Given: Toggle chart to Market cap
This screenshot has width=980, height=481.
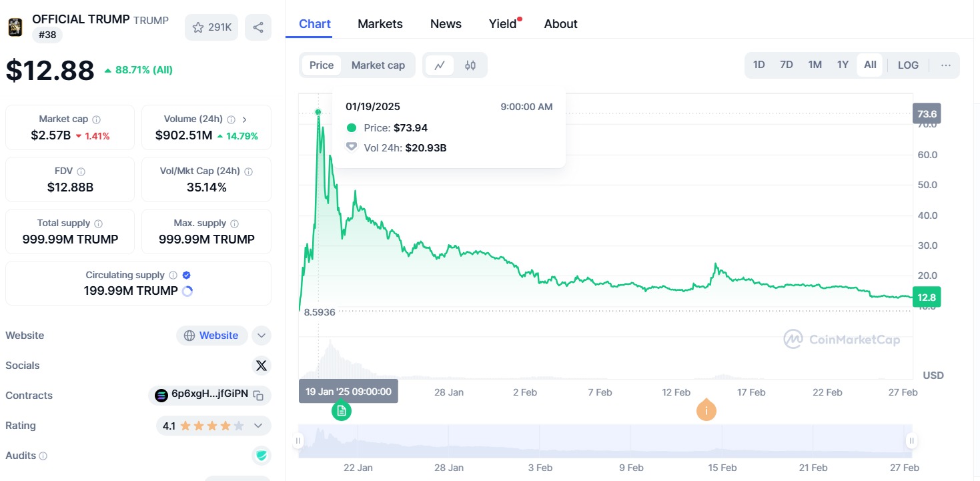Looking at the screenshot, I should coord(378,65).
